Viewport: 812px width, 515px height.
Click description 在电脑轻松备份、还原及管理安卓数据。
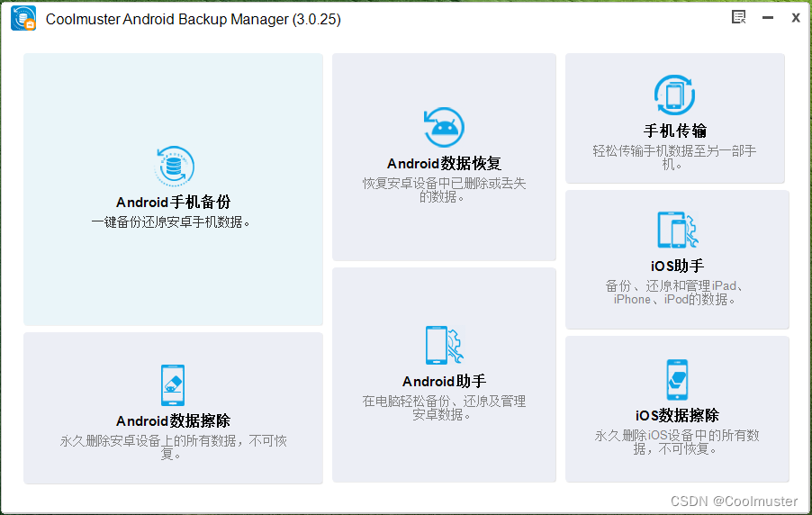tap(444, 408)
